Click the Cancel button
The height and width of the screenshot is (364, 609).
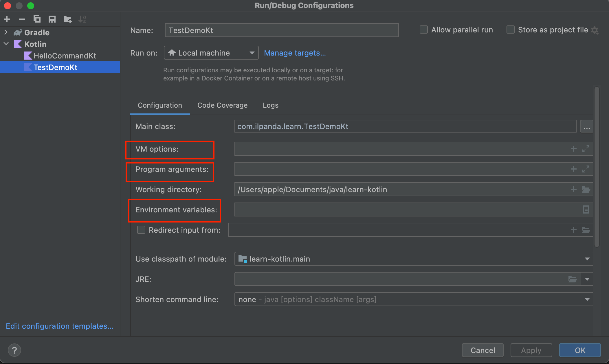(483, 350)
